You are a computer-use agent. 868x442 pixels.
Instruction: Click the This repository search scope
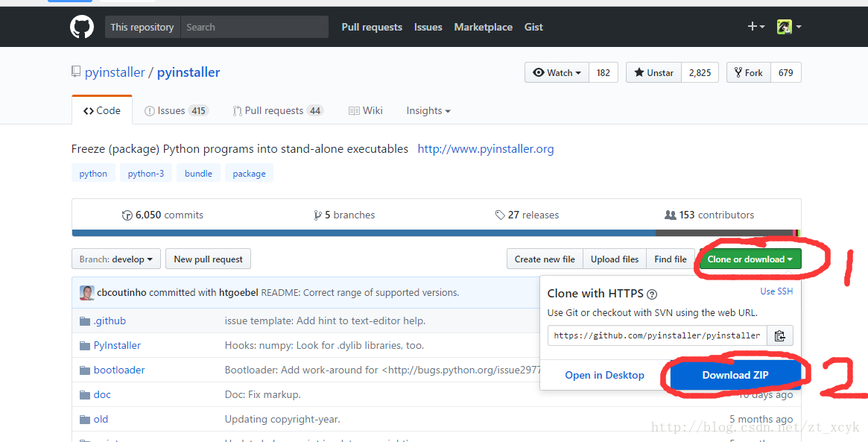142,27
